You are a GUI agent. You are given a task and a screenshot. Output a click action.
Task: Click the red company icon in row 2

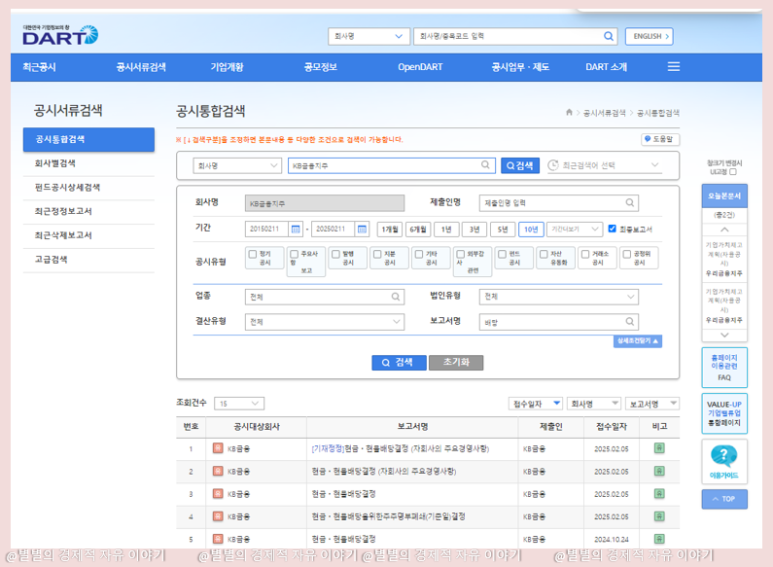pyautogui.click(x=218, y=471)
